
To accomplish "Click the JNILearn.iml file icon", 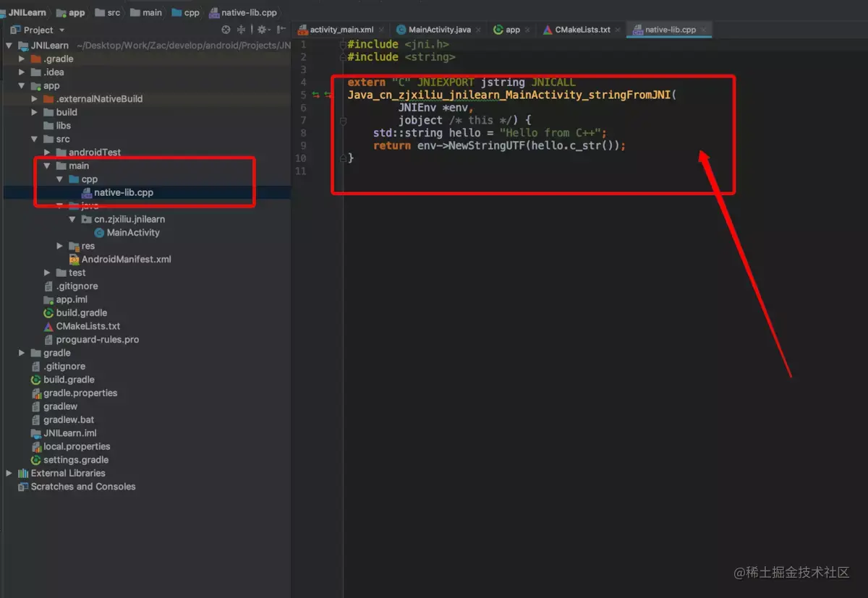I will (x=36, y=433).
